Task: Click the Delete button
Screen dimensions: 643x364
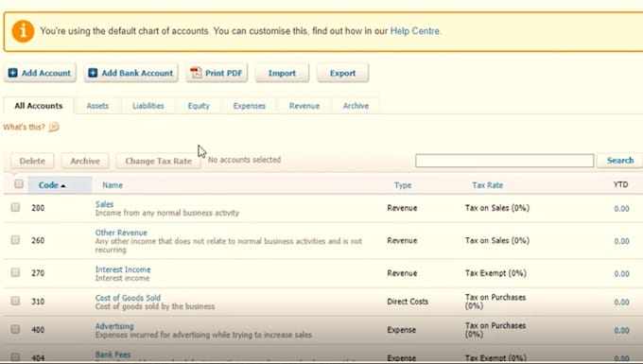Action: pyautogui.click(x=32, y=161)
